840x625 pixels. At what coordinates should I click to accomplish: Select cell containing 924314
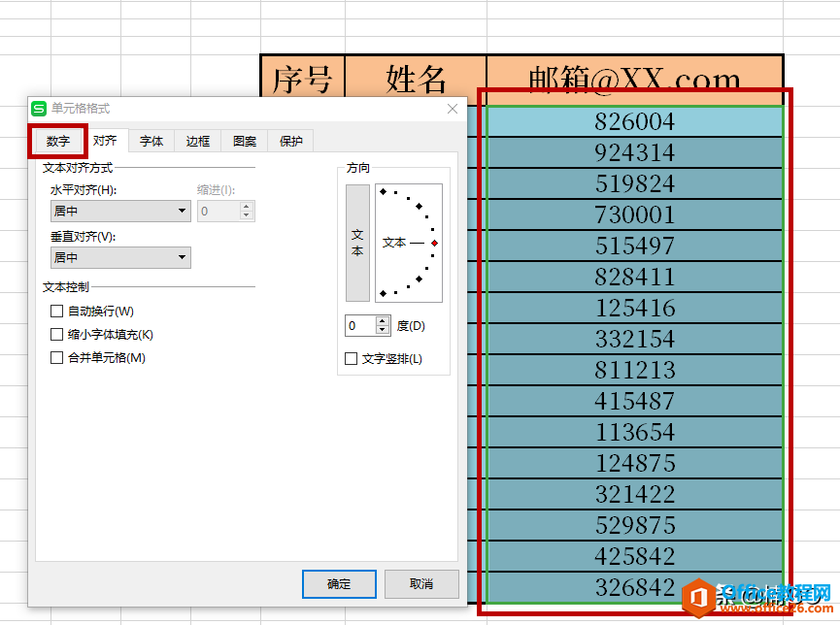(x=635, y=152)
